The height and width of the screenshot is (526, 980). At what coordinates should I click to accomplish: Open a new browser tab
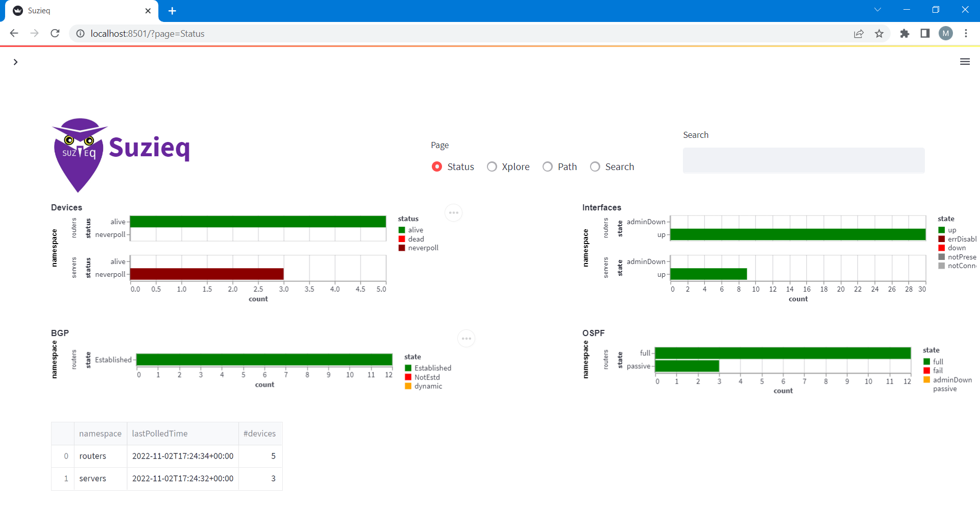tap(172, 11)
